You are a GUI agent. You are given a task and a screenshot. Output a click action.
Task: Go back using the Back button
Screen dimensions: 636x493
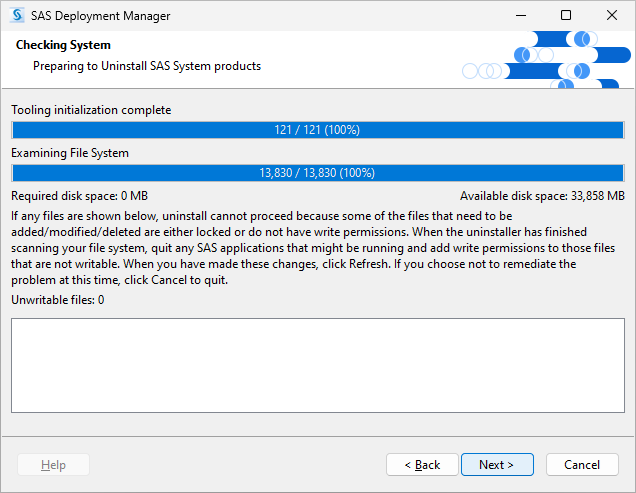(421, 465)
